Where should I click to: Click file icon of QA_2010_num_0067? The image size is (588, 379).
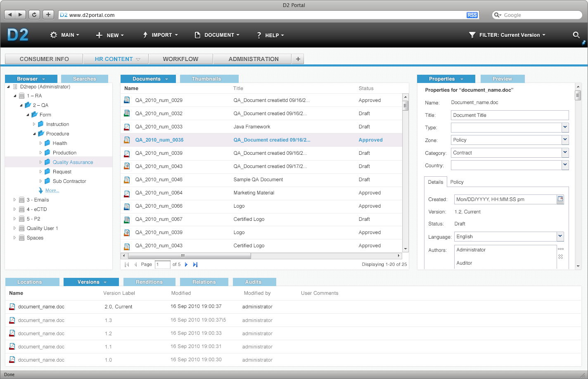coord(127,219)
